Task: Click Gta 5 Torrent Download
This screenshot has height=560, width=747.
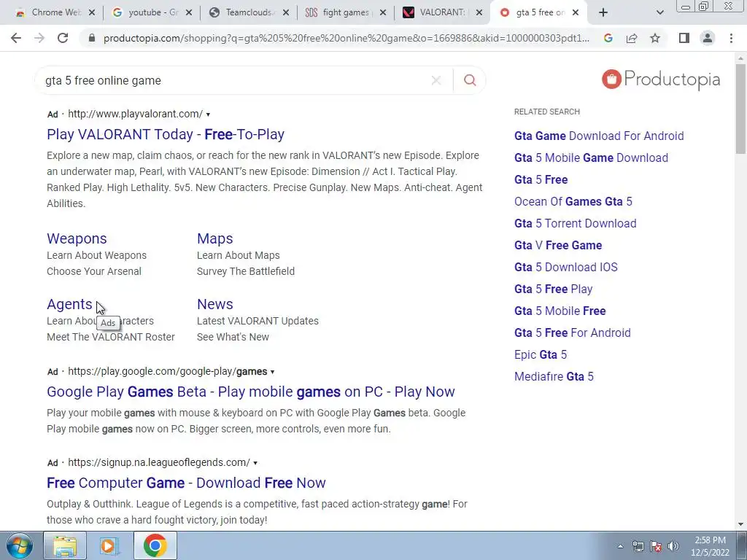Action: pos(575,223)
